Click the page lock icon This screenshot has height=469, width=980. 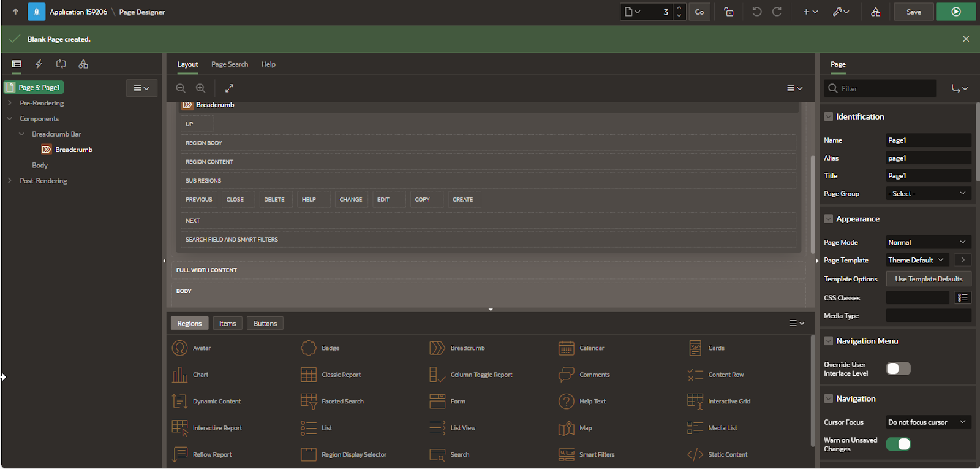729,12
